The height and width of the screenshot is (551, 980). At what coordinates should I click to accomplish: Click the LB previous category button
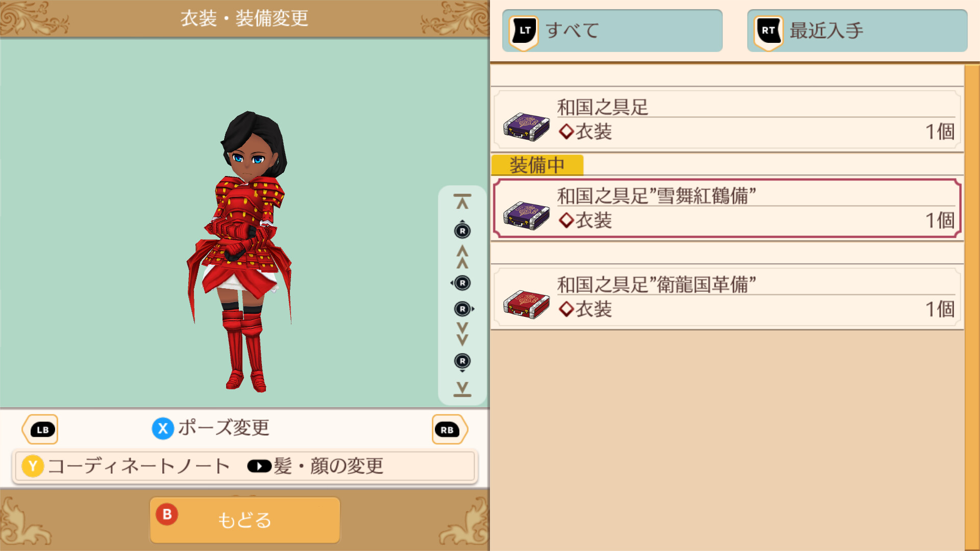40,430
